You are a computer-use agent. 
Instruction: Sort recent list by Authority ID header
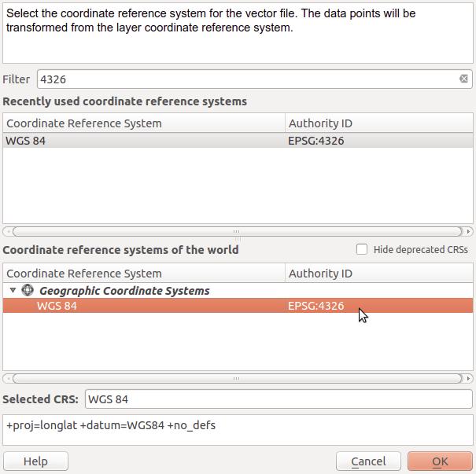point(379,123)
